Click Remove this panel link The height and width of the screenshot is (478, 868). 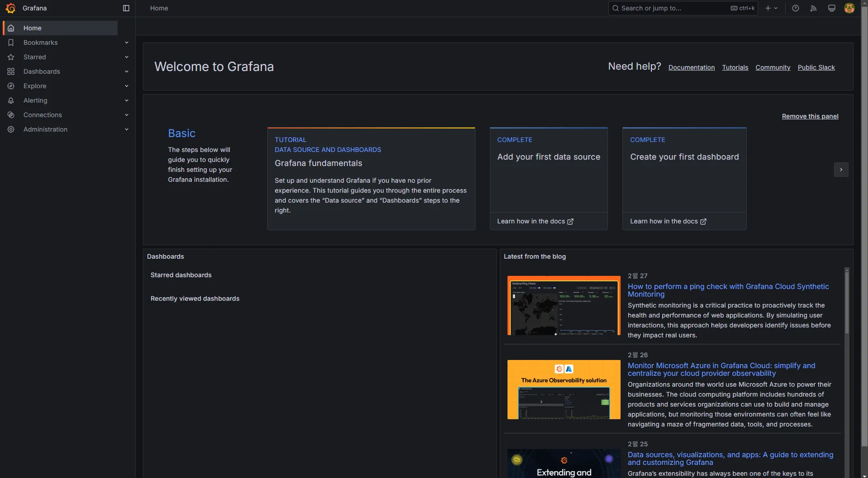(x=810, y=116)
